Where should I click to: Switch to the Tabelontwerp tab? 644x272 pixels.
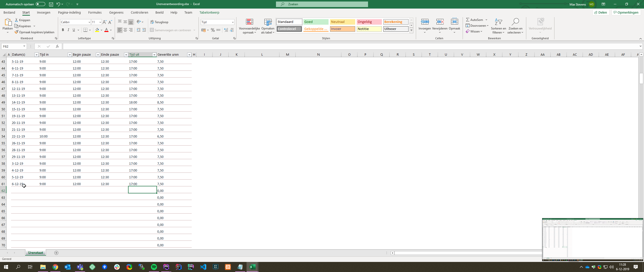point(209,12)
